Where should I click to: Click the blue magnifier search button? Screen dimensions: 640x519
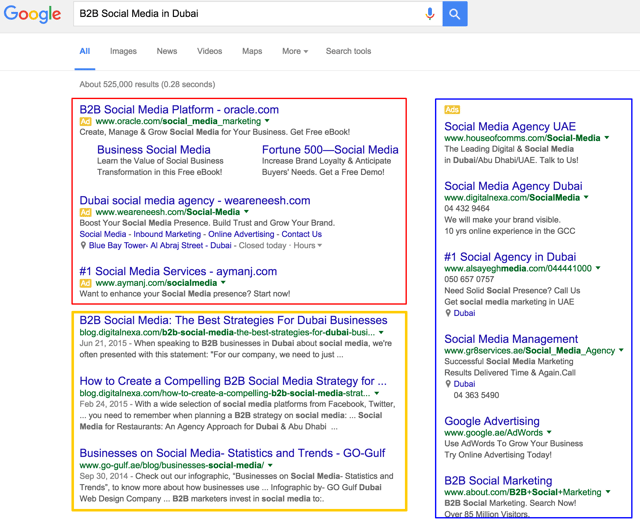(x=455, y=14)
